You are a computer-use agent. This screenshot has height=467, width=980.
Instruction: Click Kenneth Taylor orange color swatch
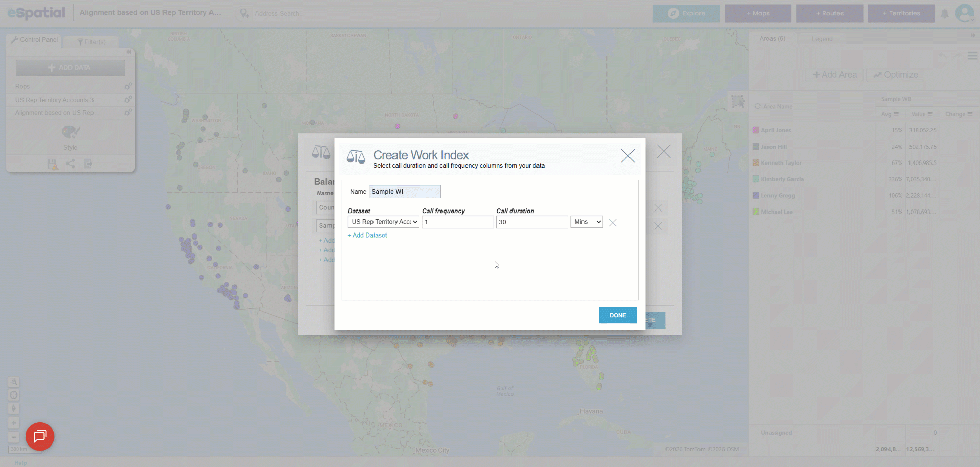[756, 163]
